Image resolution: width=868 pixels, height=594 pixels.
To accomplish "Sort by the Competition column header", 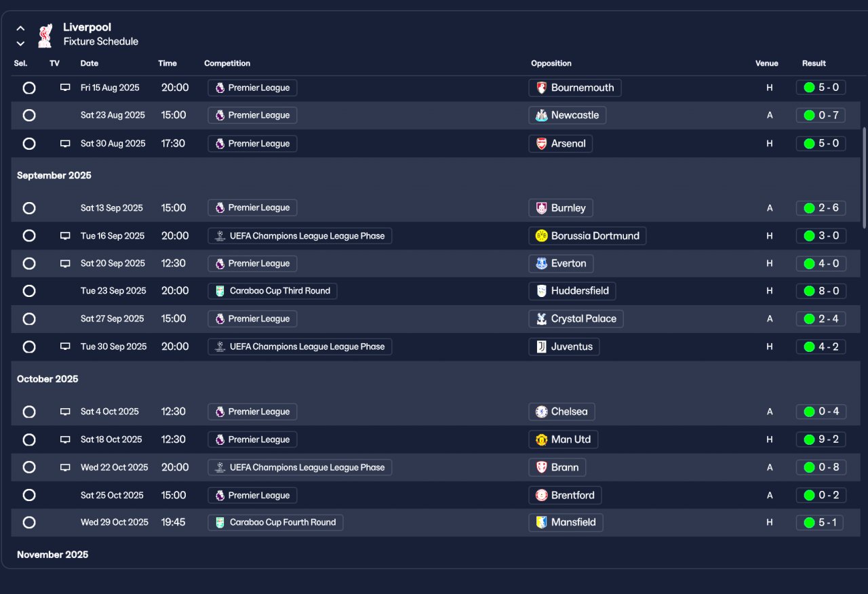I will click(x=227, y=63).
